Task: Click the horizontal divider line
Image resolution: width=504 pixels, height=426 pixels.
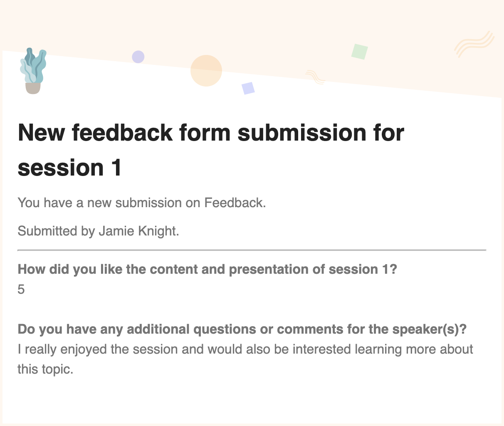Action: point(252,250)
